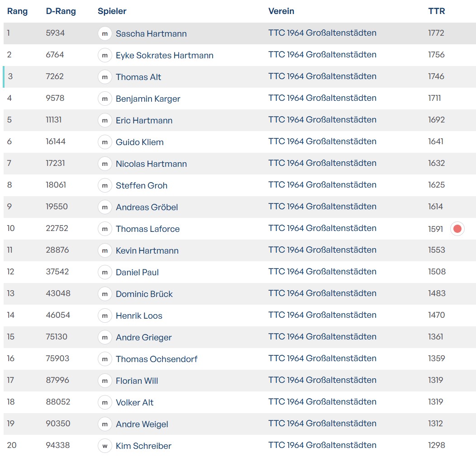Click the 'm' icon beside Florian Will
The width and height of the screenshot is (476, 457).
(105, 381)
